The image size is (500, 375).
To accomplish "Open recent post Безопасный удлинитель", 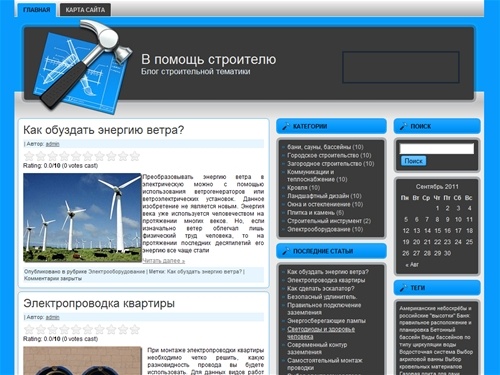I will [322, 297].
